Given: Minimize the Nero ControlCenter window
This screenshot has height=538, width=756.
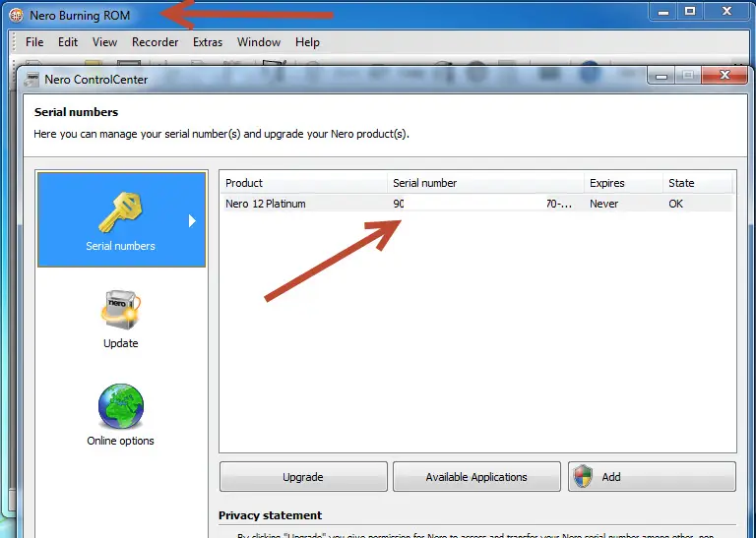Looking at the screenshot, I should (661, 75).
